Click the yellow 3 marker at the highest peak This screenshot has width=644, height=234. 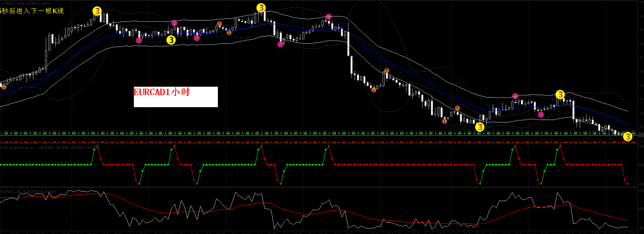point(261,8)
